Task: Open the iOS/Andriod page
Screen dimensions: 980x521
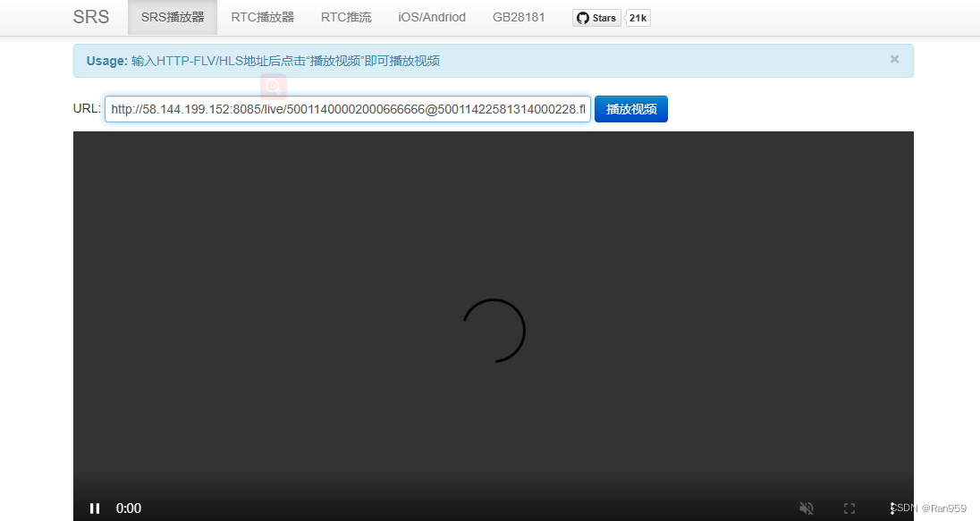Action: (x=431, y=16)
